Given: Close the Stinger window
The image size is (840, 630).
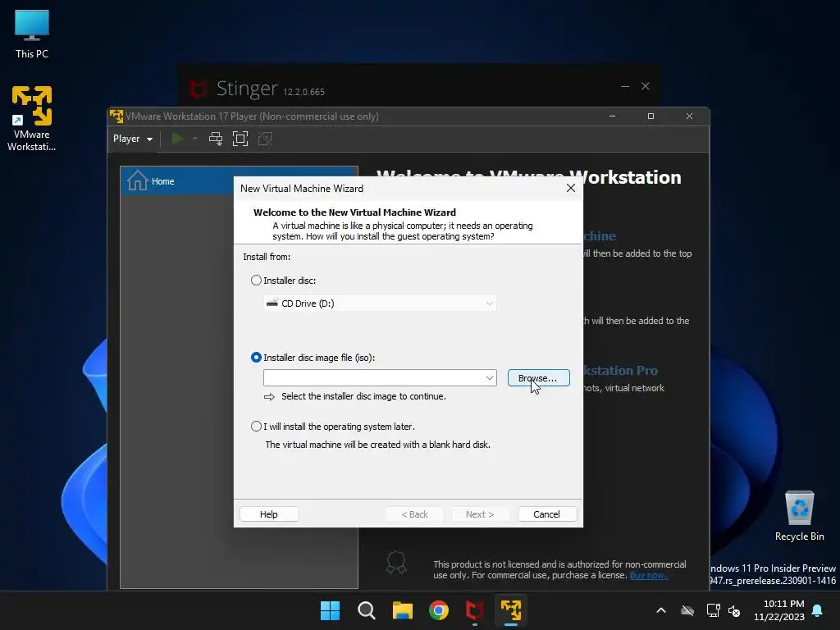Looking at the screenshot, I should pos(646,86).
